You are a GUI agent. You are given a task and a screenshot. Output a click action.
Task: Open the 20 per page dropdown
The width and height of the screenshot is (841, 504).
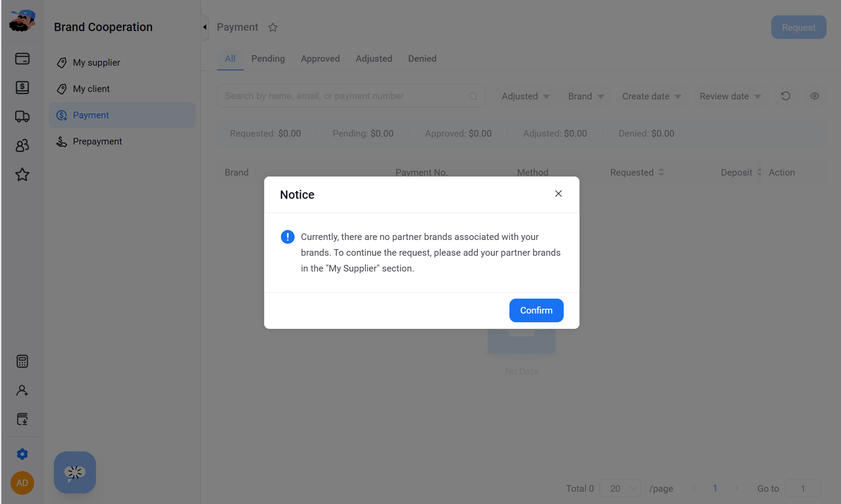(620, 488)
